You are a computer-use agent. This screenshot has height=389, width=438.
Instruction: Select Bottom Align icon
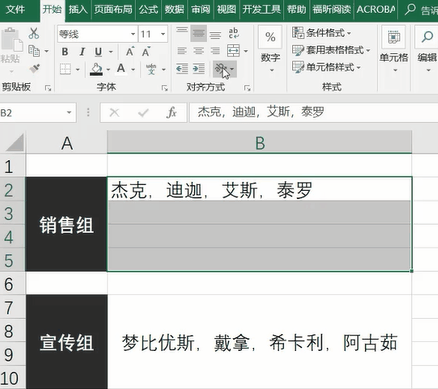[215, 34]
